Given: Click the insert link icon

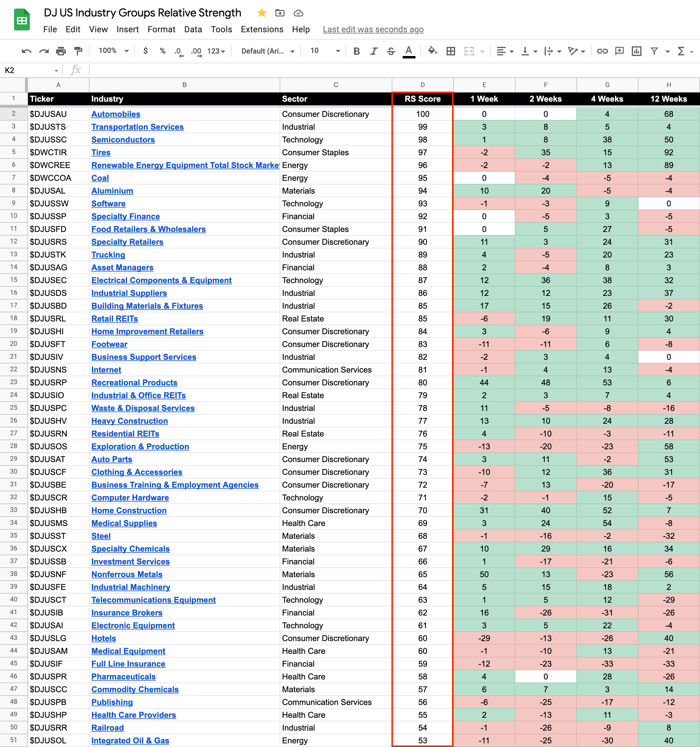Looking at the screenshot, I should [x=602, y=51].
